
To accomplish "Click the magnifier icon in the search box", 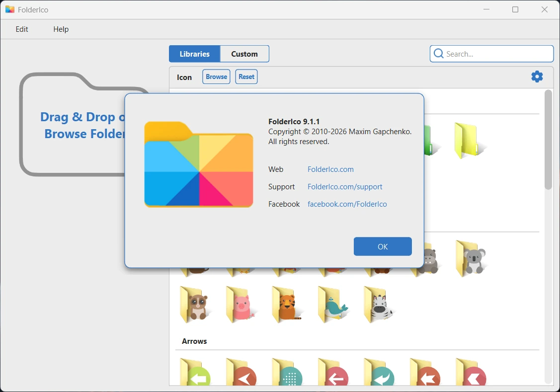I will (x=439, y=54).
